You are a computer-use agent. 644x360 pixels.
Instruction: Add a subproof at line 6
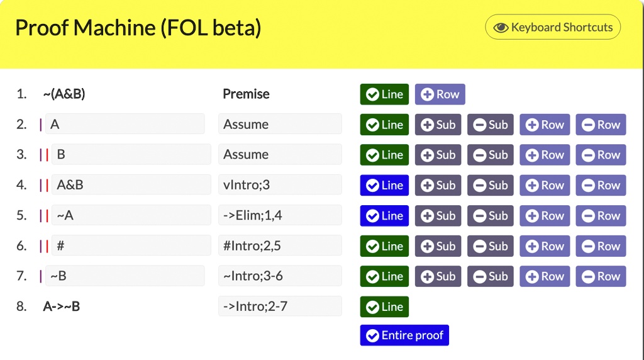(x=438, y=246)
